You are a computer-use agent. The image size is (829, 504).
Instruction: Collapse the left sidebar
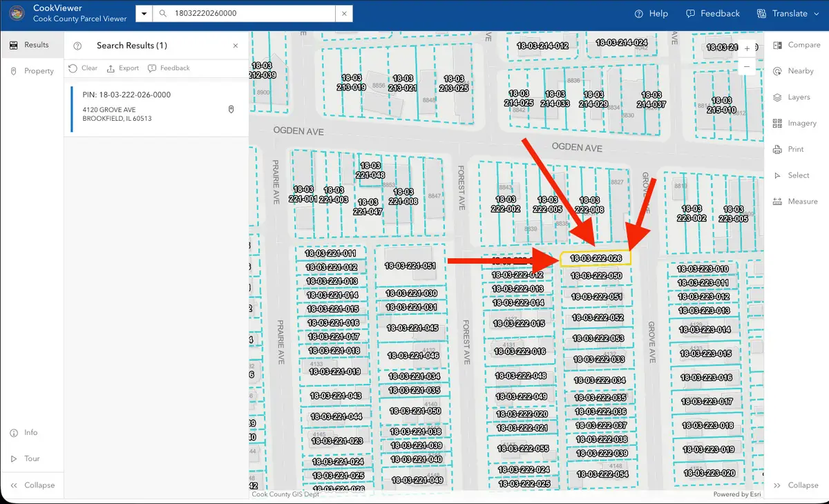[32, 485]
